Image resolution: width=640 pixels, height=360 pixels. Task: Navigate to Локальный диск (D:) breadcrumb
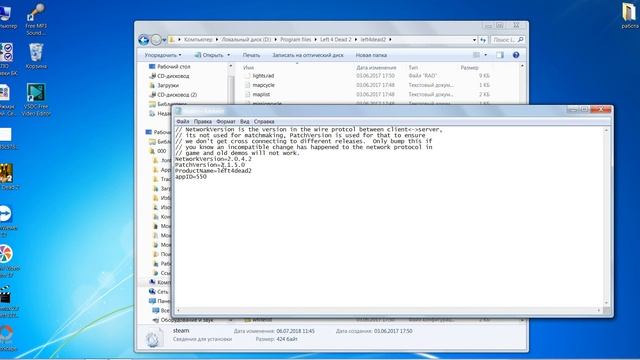tap(246, 40)
